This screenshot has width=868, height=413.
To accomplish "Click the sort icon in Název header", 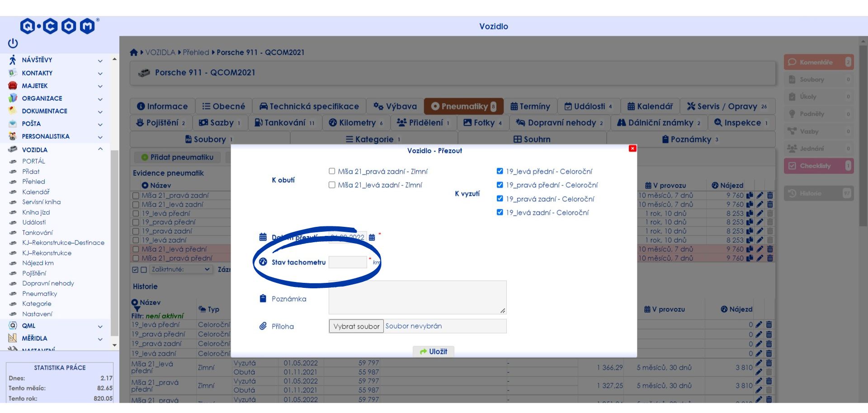I will click(145, 185).
